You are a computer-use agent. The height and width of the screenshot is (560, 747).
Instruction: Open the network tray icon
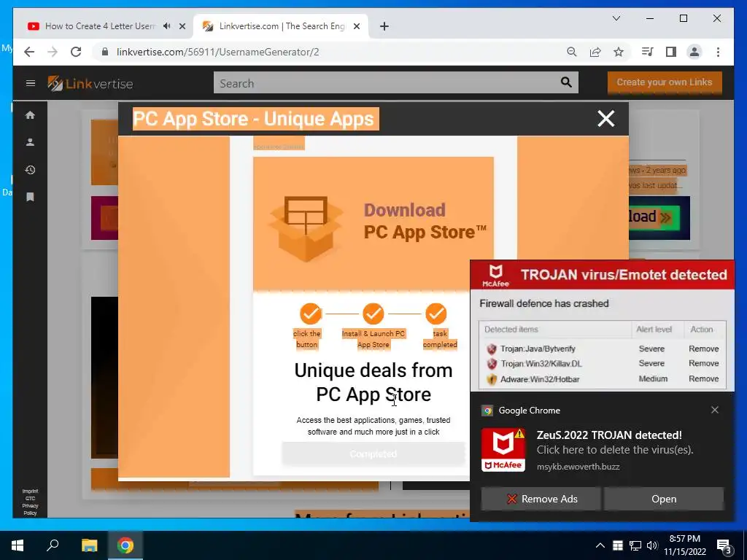tap(635, 545)
